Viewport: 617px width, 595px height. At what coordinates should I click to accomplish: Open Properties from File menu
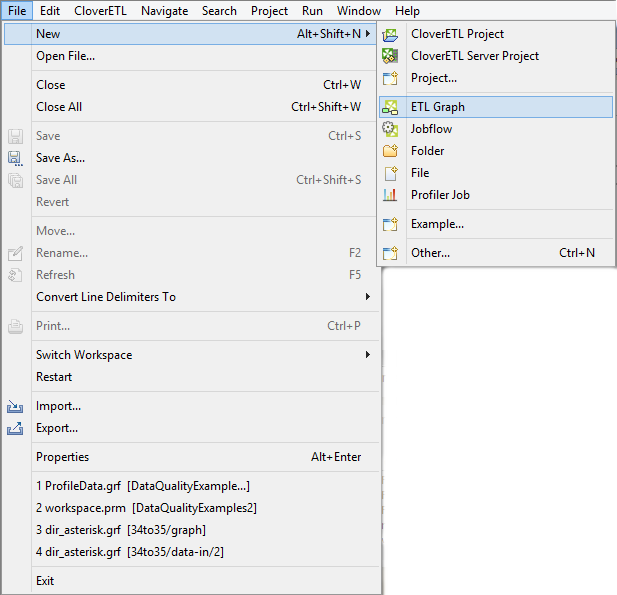click(x=191, y=457)
